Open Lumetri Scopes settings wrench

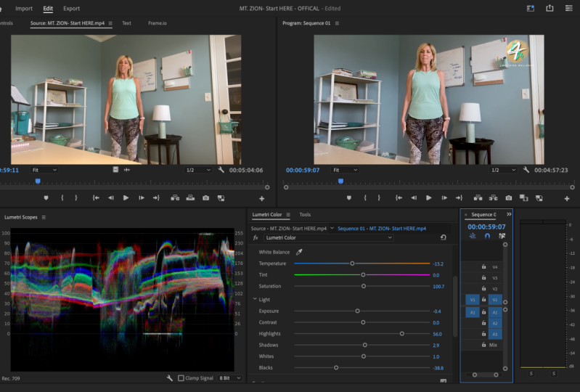(169, 378)
